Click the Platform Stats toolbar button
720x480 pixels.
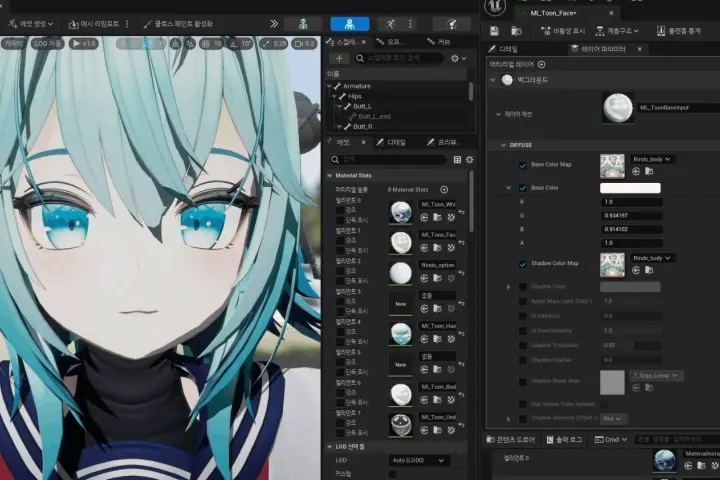click(679, 31)
